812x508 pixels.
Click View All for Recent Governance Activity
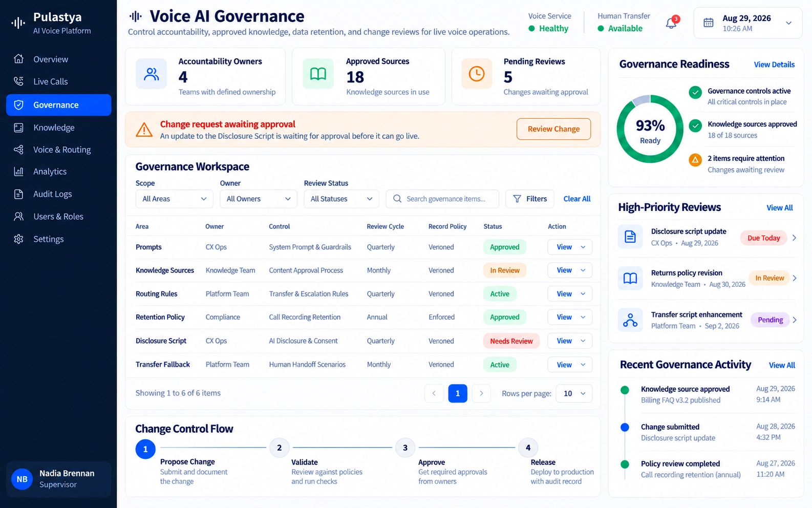(x=782, y=365)
